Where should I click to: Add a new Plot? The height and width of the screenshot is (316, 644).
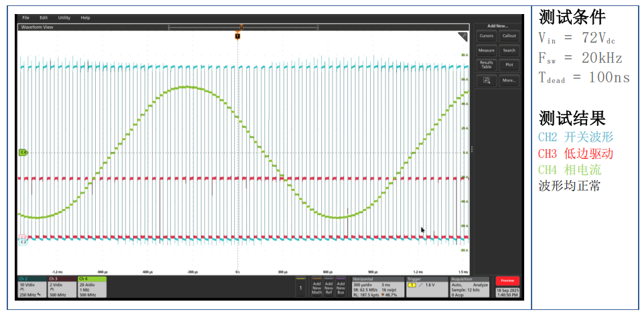click(x=509, y=64)
